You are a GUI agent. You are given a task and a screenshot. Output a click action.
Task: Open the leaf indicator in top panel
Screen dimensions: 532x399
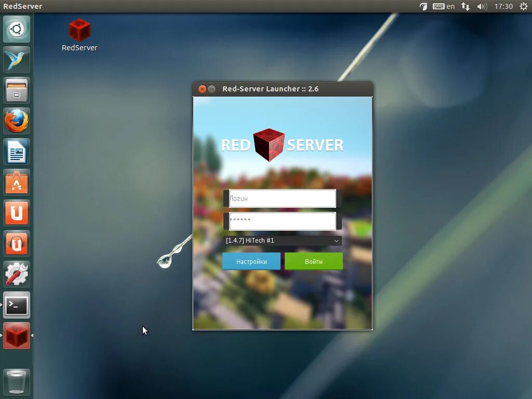point(423,6)
